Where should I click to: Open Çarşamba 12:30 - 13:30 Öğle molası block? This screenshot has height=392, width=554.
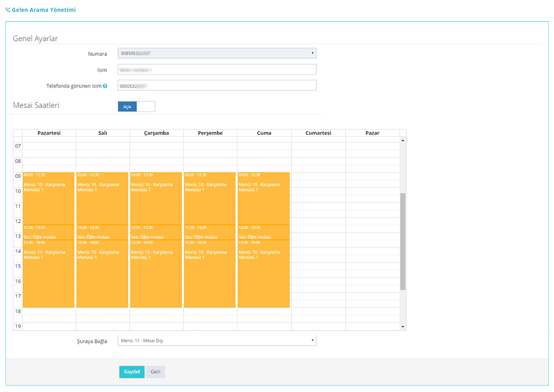tap(156, 233)
